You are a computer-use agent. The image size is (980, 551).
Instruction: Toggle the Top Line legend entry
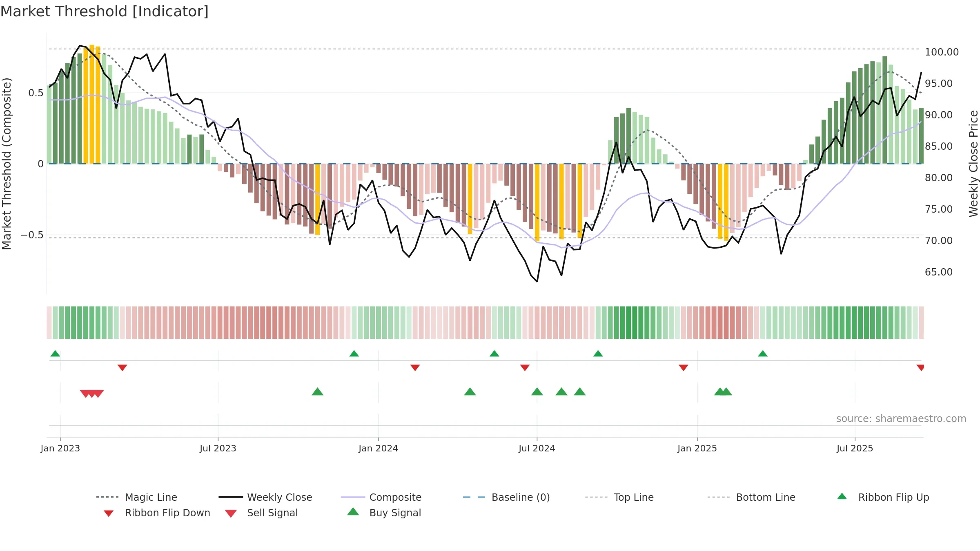tap(619, 497)
